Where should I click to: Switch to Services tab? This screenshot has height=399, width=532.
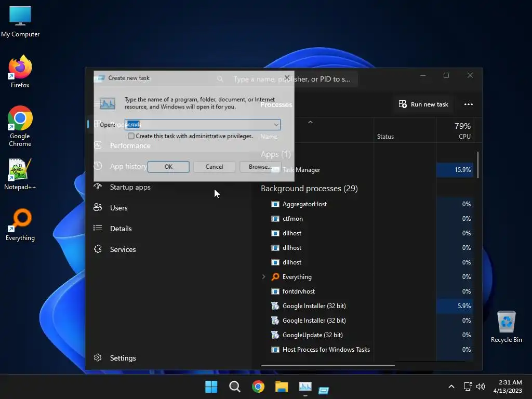[123, 249]
